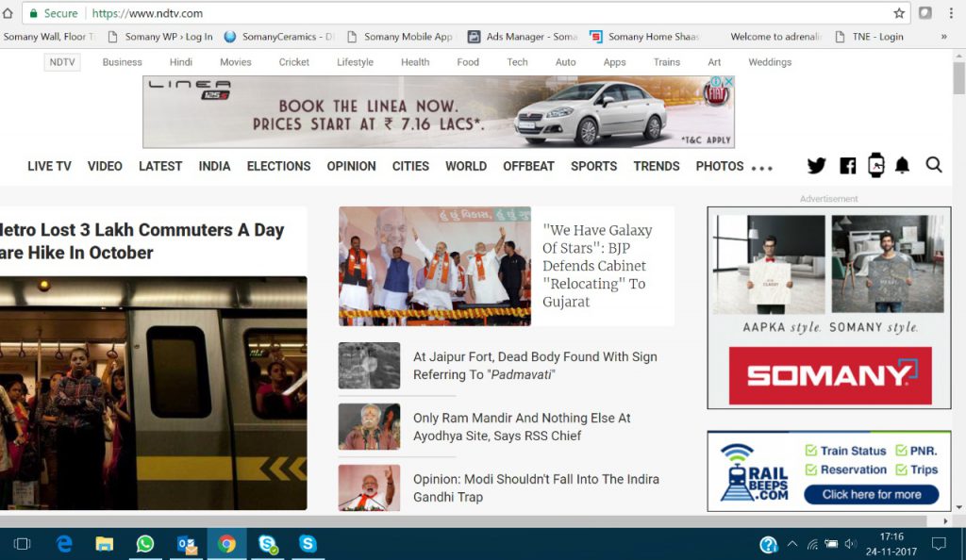Screen dimensions: 966x560
Task: Open the network tray icon
Action: coord(812,544)
